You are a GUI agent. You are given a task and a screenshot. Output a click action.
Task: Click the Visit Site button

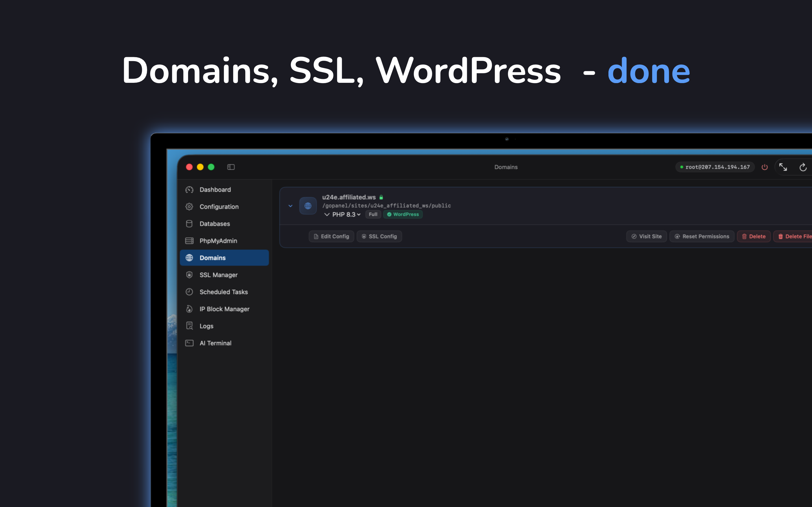(646, 236)
